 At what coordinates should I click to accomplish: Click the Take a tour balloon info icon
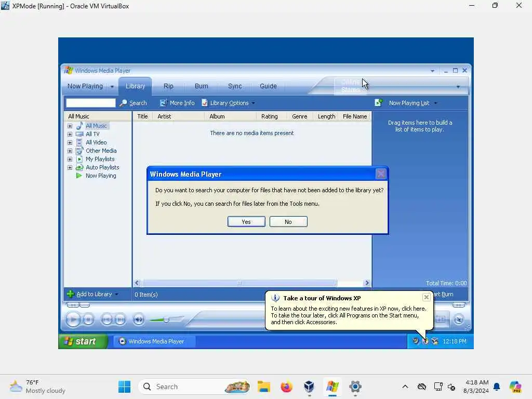tap(275, 298)
